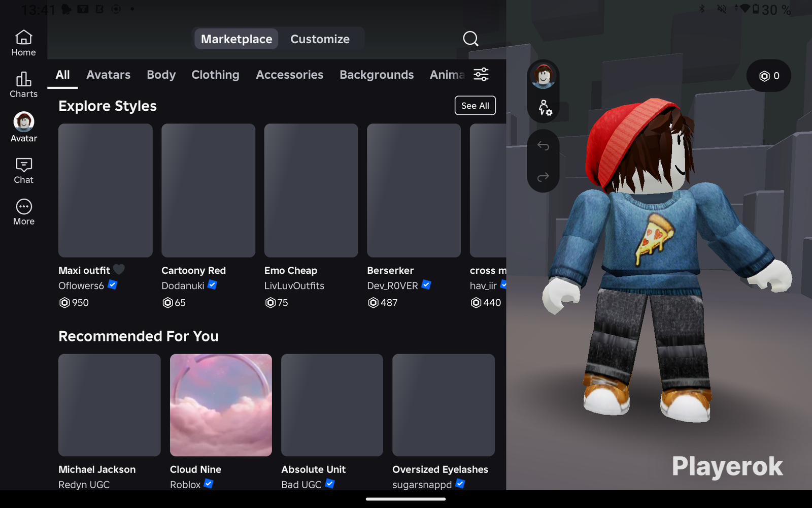Open the Oversized Eyelashes item thumbnail

pyautogui.click(x=444, y=405)
